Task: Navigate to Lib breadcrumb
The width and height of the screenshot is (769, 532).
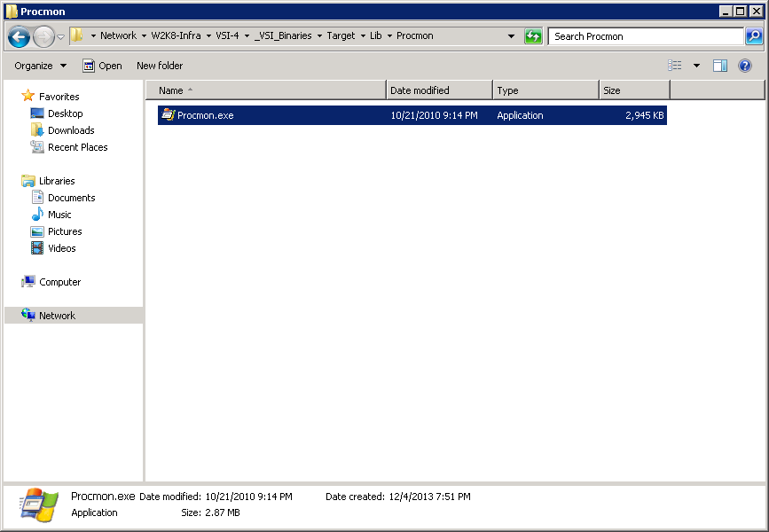Action: (376, 35)
